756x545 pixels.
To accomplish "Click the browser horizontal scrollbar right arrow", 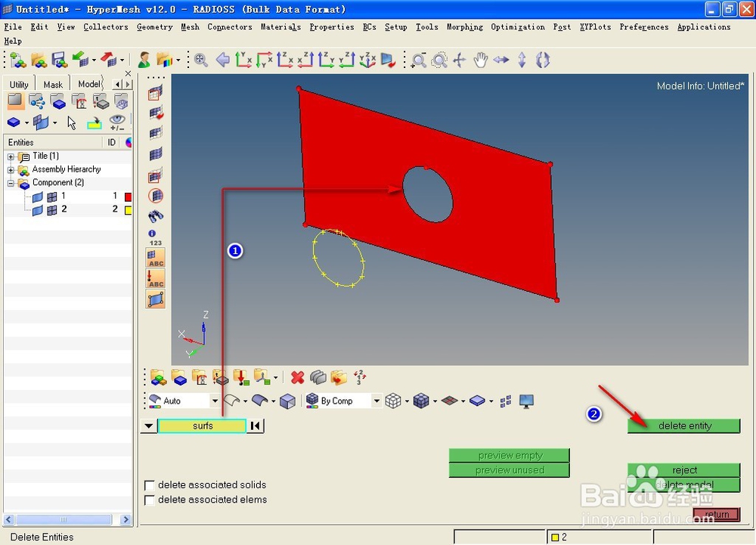I will (125, 519).
